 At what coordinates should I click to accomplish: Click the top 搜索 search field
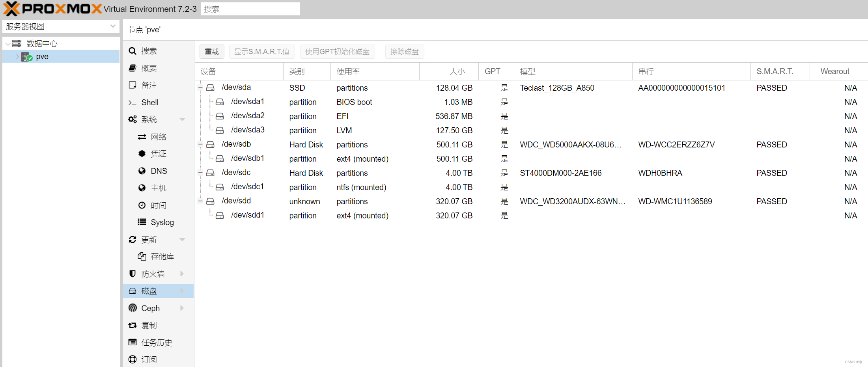[x=250, y=9]
